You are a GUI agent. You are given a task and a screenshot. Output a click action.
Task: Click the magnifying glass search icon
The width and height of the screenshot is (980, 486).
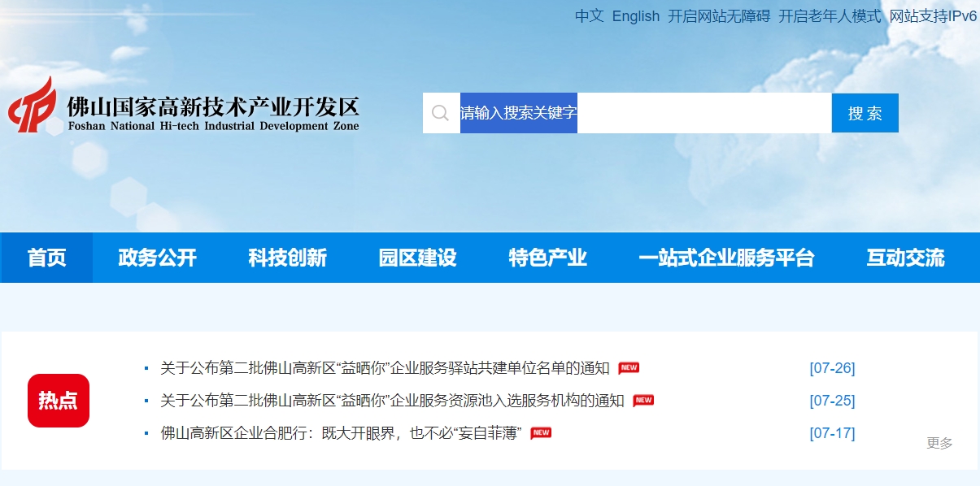pos(441,112)
